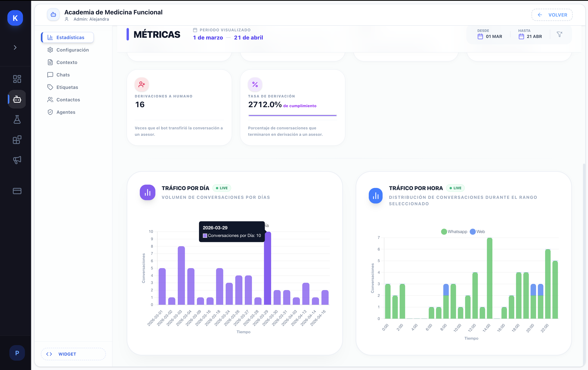
Task: Click the Derivaciones a Humano user-plus icon
Action: (x=142, y=84)
